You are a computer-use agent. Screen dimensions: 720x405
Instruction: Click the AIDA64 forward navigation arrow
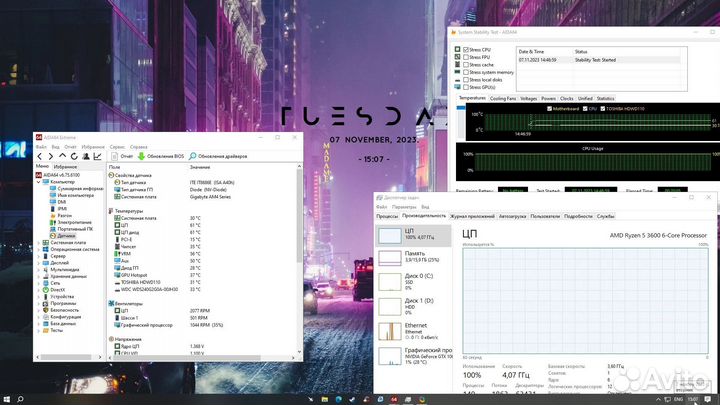click(x=51, y=157)
